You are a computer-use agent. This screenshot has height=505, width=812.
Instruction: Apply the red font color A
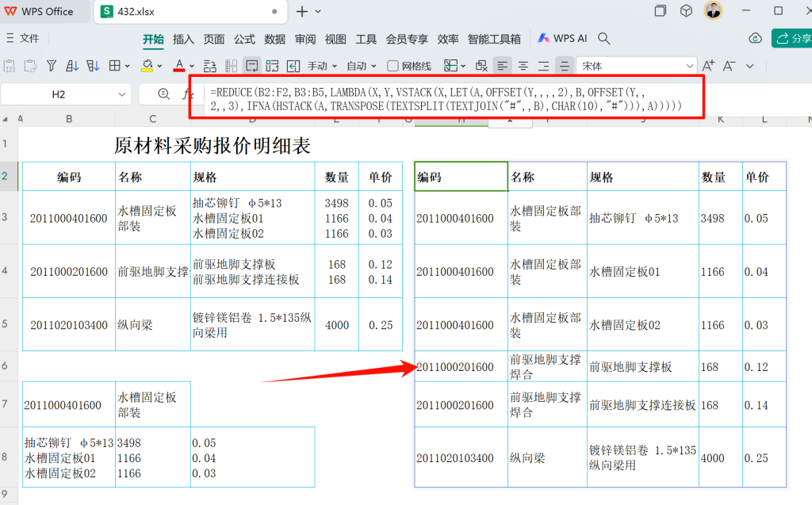pos(179,66)
